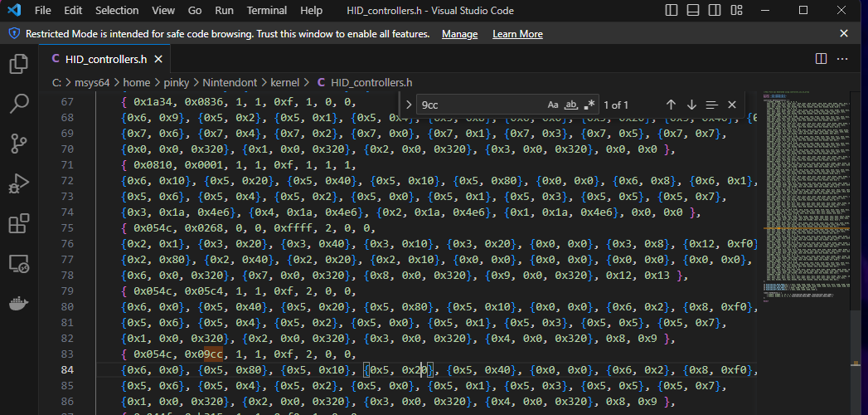Open the Source Control view
Screen dimensions: 868x415
(x=19, y=144)
